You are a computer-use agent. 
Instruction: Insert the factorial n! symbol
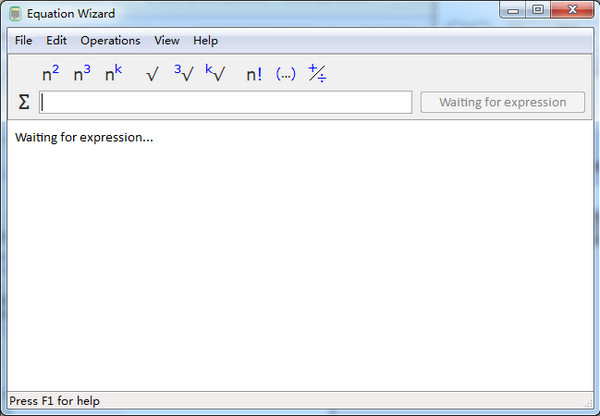(254, 74)
